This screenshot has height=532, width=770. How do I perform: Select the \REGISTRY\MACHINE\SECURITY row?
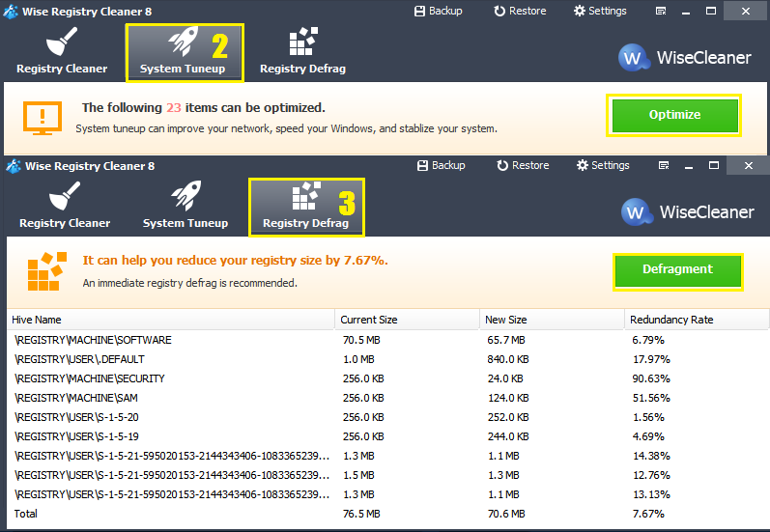click(388, 378)
